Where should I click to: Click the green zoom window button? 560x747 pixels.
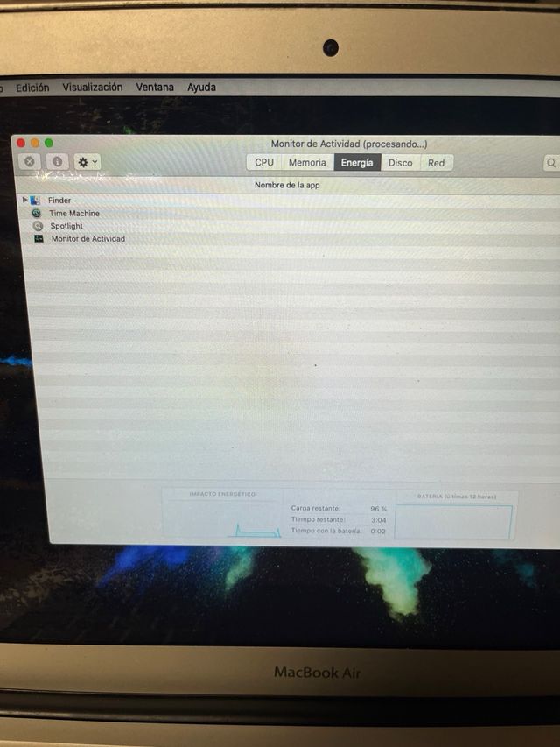coord(49,143)
